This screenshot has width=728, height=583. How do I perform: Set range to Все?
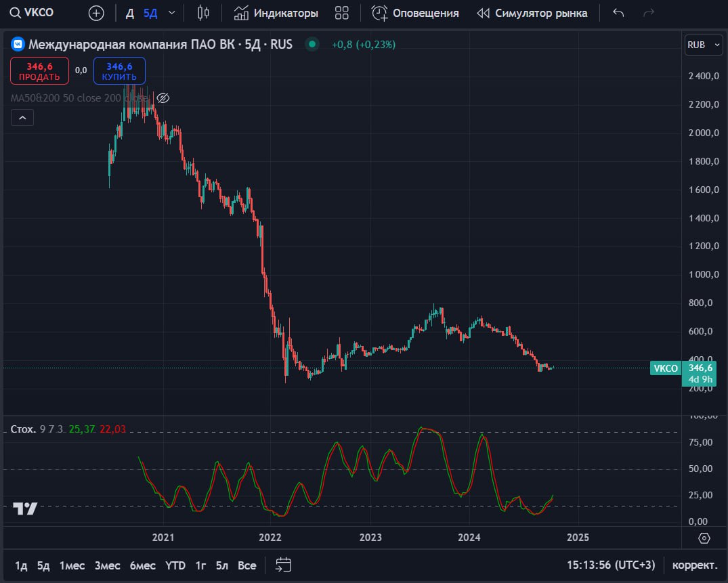coord(247,565)
